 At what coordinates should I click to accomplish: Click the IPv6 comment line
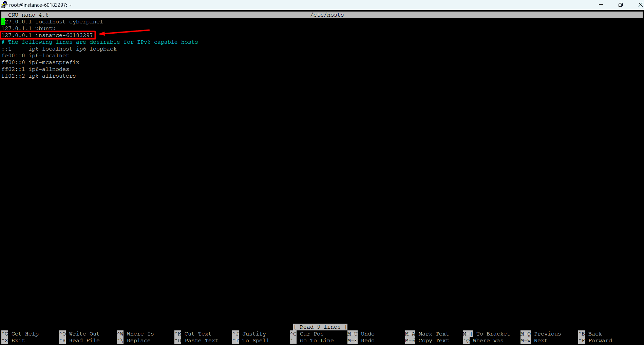click(100, 42)
